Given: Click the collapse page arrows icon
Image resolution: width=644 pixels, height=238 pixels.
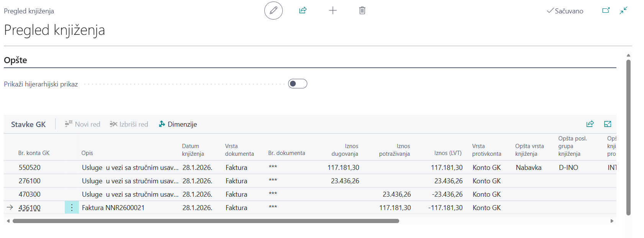Looking at the screenshot, I should [624, 11].
